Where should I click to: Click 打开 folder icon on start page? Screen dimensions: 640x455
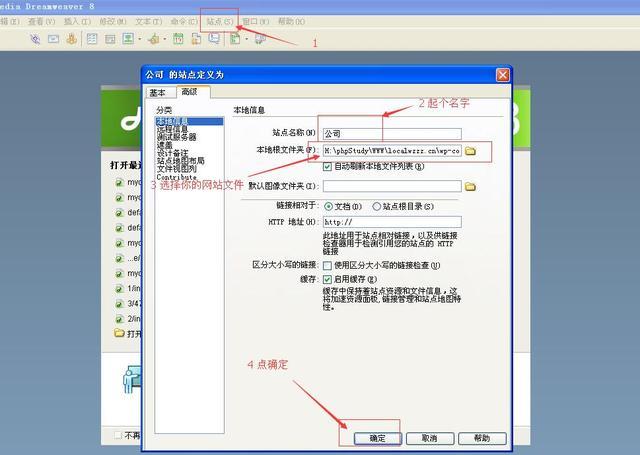click(119, 333)
